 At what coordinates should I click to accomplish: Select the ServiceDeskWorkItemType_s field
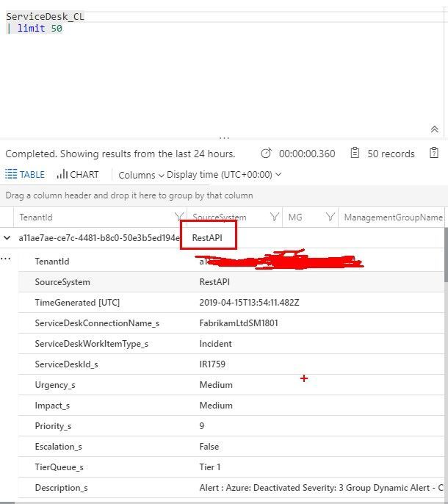click(92, 344)
